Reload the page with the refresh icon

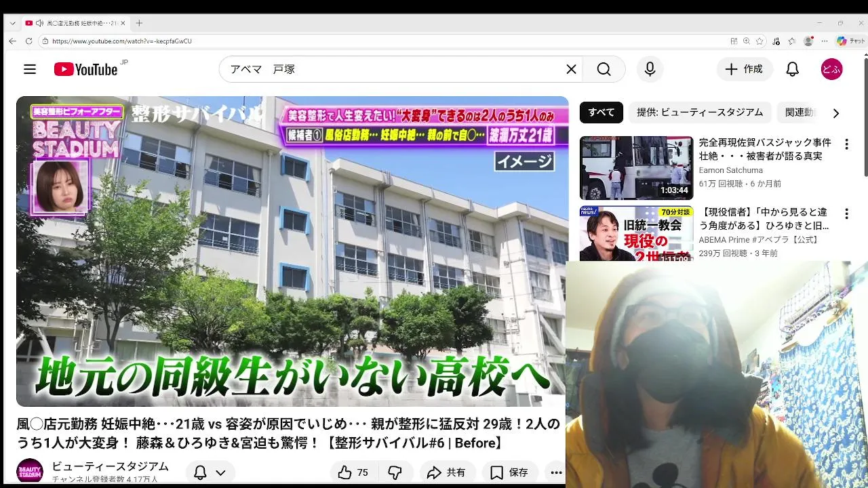point(28,41)
